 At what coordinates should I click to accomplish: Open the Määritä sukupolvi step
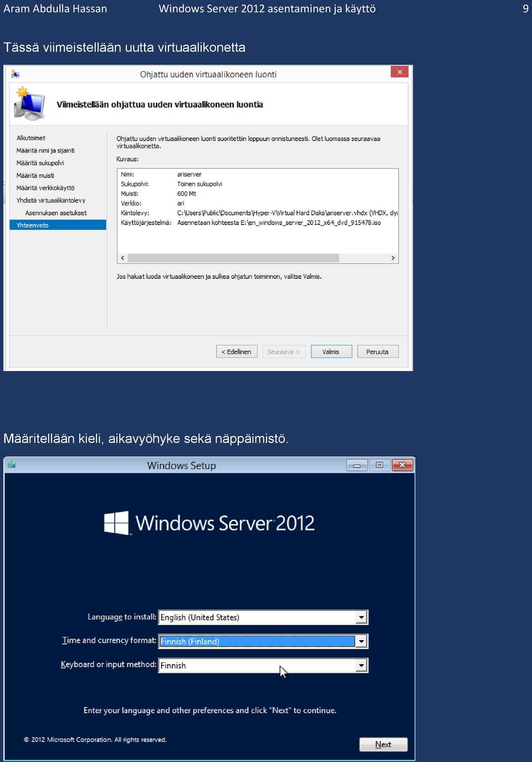(x=40, y=163)
